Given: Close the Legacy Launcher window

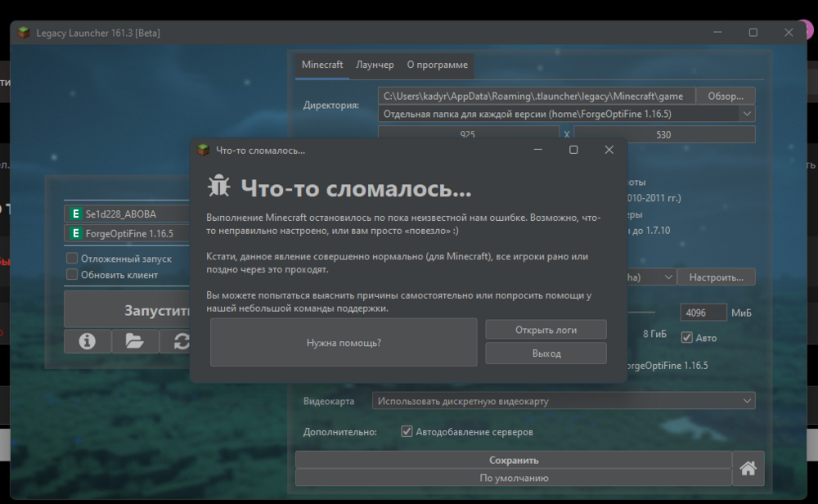Looking at the screenshot, I should 789,33.
